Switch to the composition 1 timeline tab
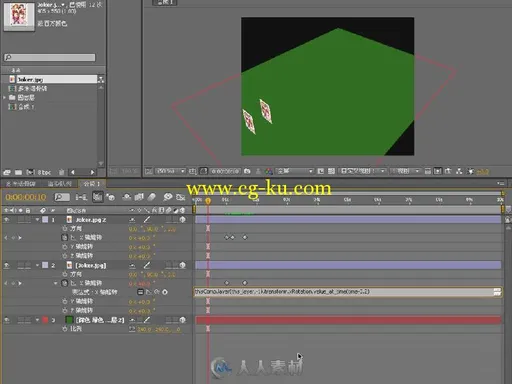 point(92,184)
